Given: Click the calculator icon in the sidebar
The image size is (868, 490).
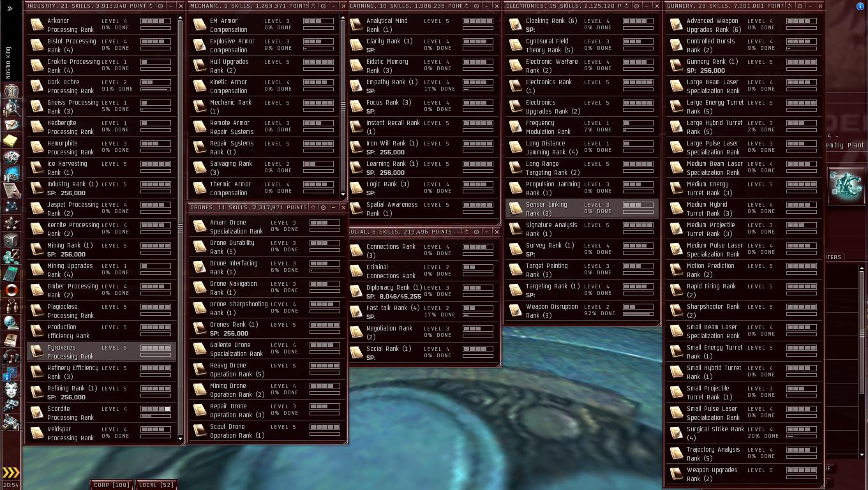Looking at the screenshot, I should pyautogui.click(x=11, y=274).
